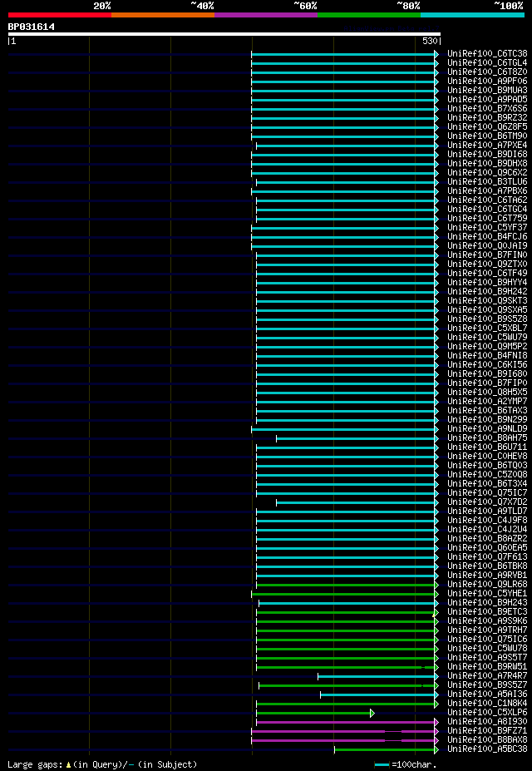Click the purple ~60% legend segment
The image size is (532, 771).
pyautogui.click(x=266, y=15)
